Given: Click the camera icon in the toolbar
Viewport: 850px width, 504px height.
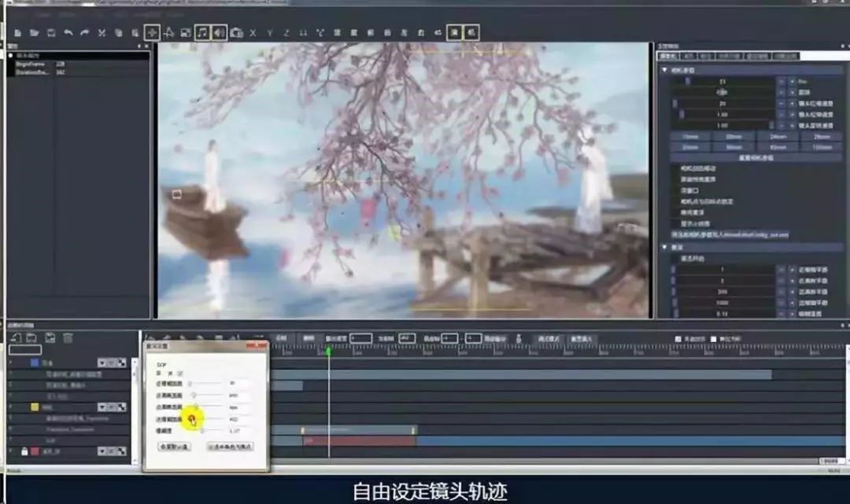Looking at the screenshot, I should point(236,32).
